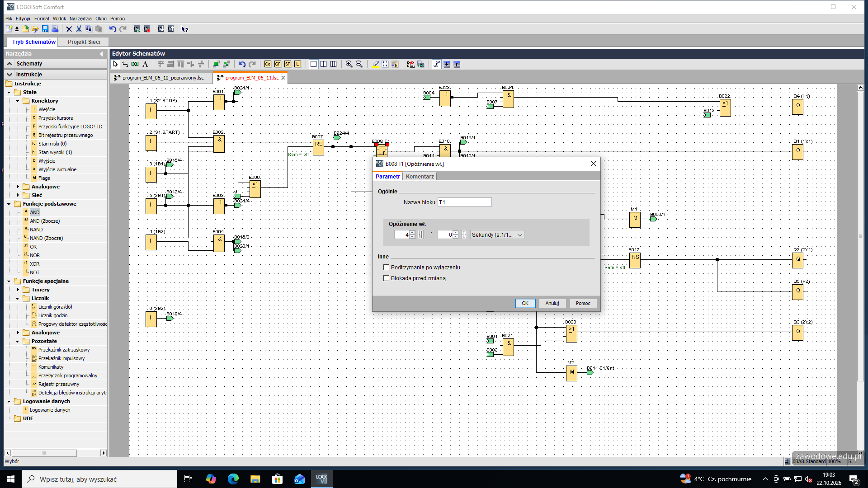Click the 'Anuluj' button
The image size is (868, 488).
(552, 304)
